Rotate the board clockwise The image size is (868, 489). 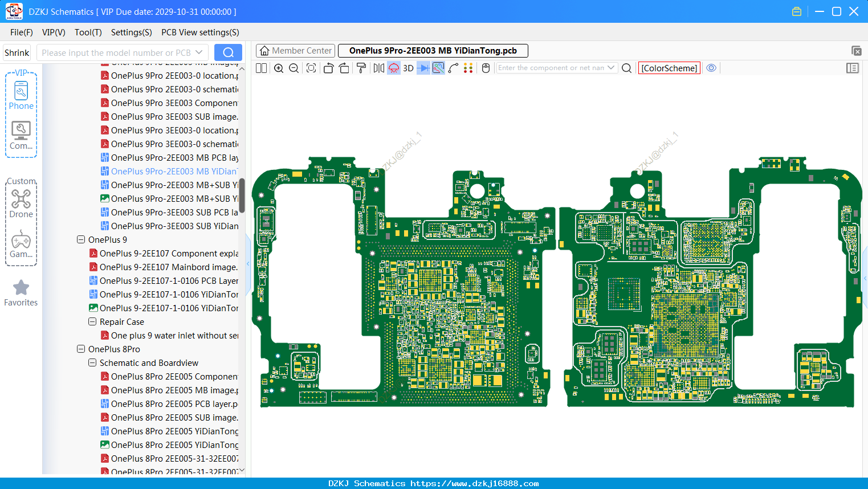(x=344, y=68)
